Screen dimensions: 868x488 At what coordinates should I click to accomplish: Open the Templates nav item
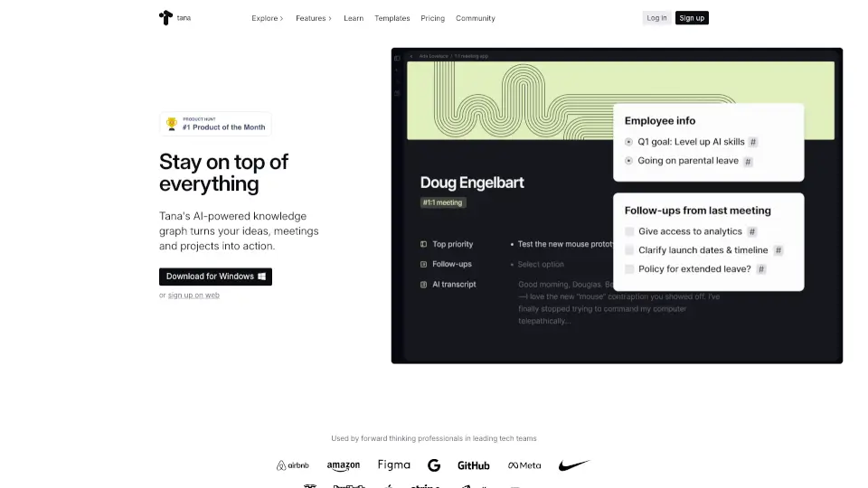pos(392,18)
